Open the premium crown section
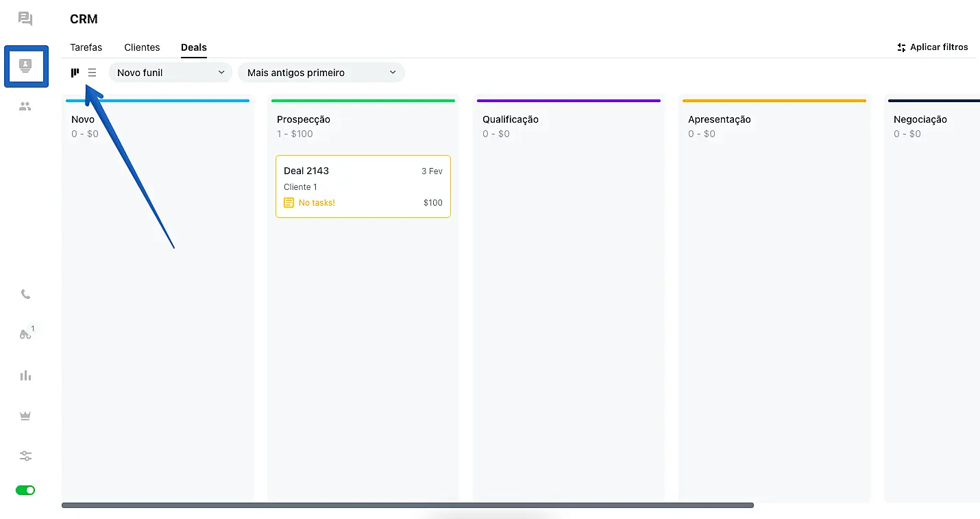The width and height of the screenshot is (980, 519). [25, 415]
